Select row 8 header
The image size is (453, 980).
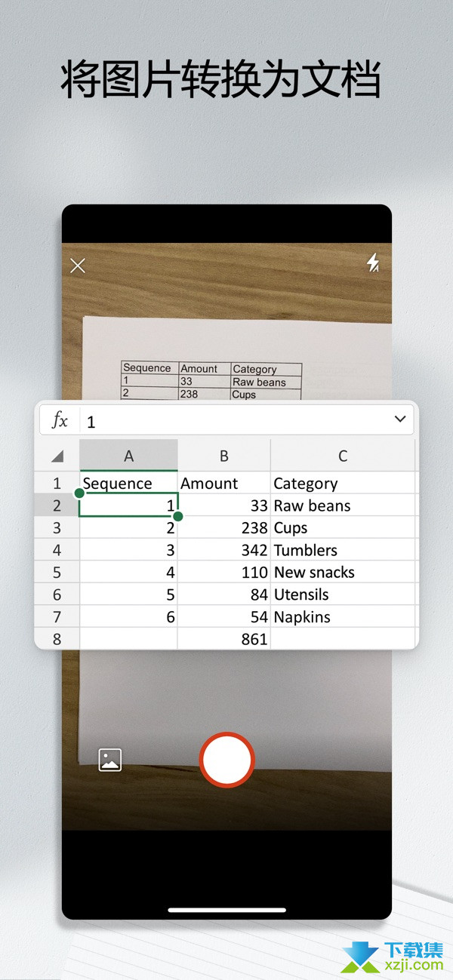click(57, 638)
